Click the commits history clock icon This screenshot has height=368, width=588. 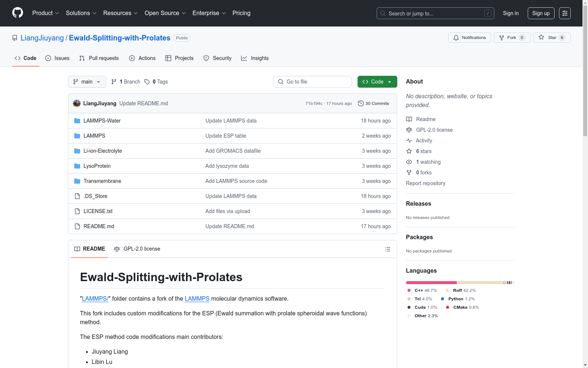[x=361, y=103]
